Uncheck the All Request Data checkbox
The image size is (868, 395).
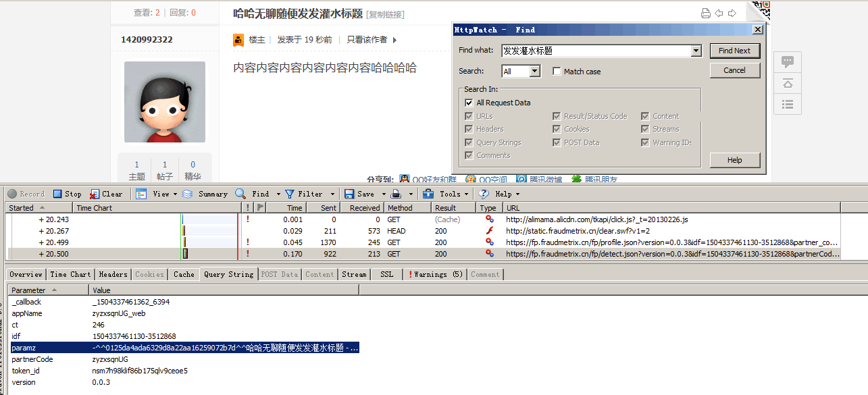tap(469, 103)
